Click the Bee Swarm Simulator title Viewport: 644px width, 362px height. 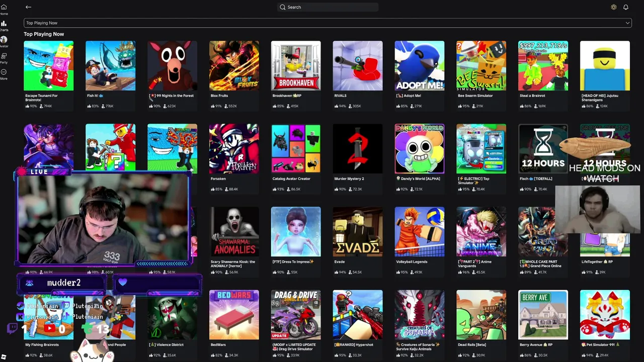click(475, 96)
